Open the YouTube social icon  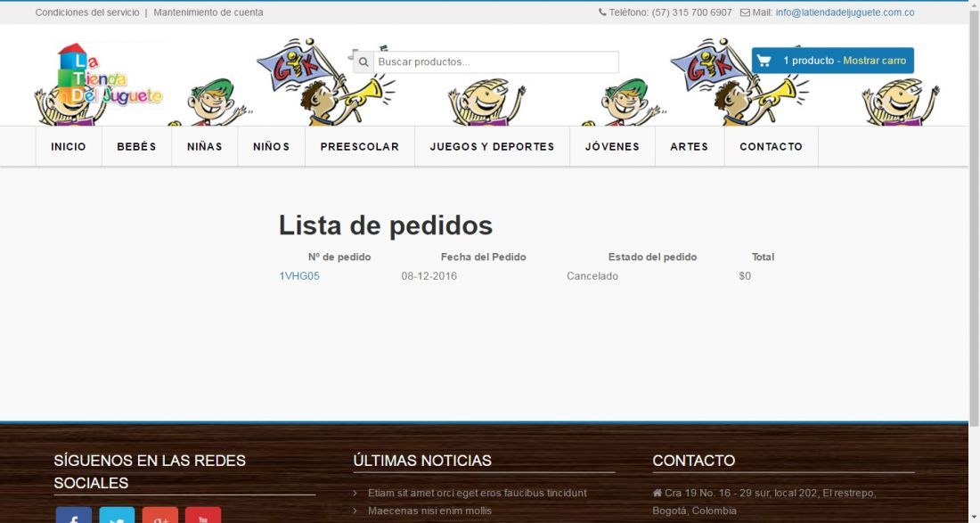tap(203, 516)
